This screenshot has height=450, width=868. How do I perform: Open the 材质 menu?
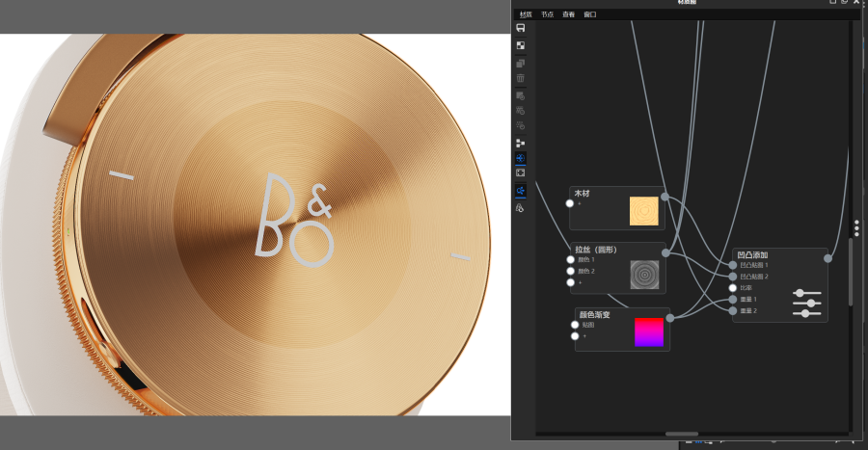click(526, 14)
